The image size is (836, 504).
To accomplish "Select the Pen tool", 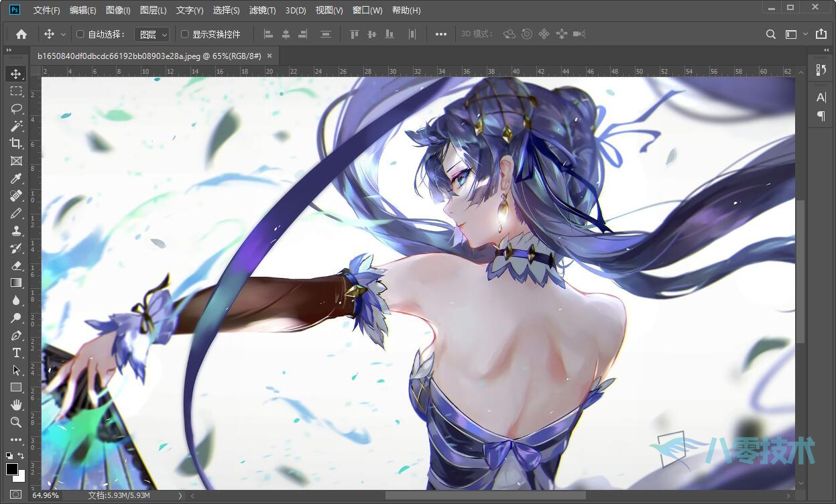I will tap(16, 335).
